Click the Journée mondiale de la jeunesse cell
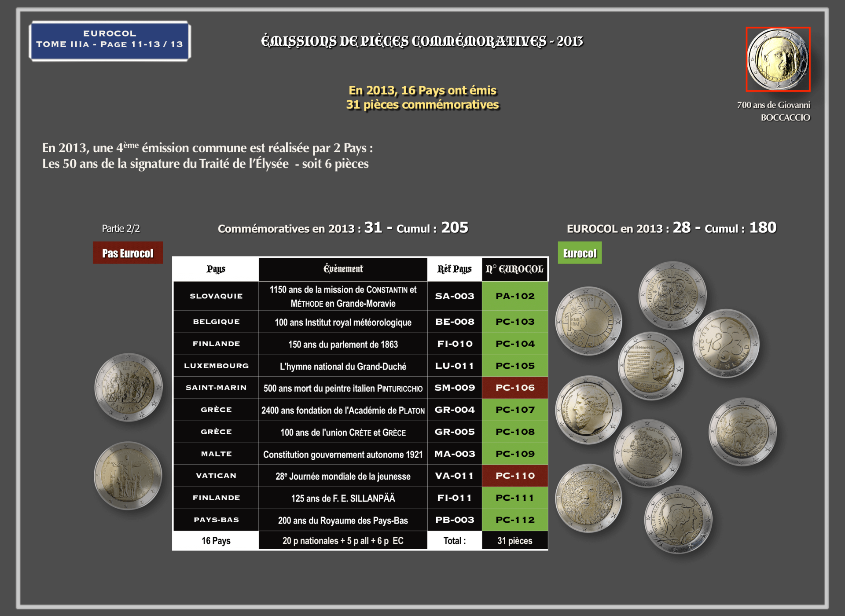Screen dimensions: 845x616 tap(343, 476)
